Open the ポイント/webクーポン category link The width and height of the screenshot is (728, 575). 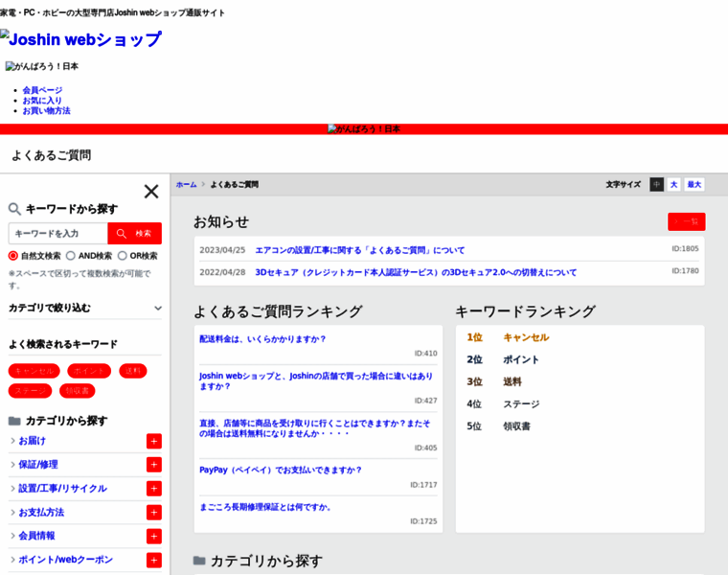point(65,560)
